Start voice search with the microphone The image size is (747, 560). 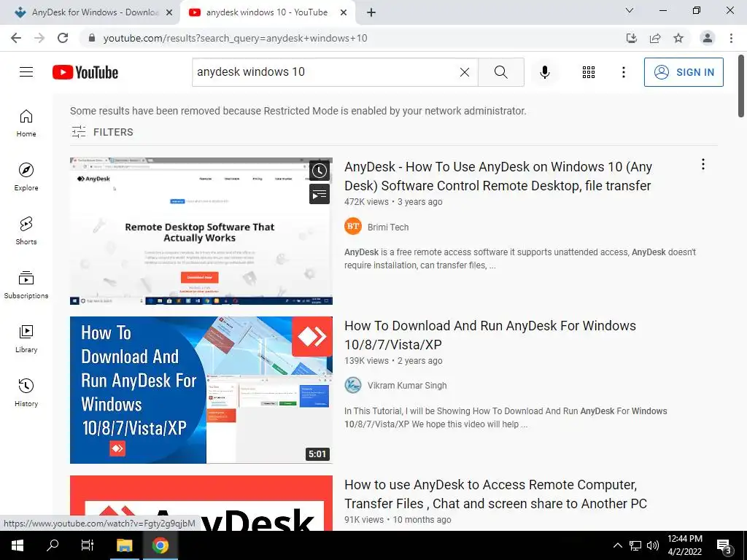(x=545, y=72)
